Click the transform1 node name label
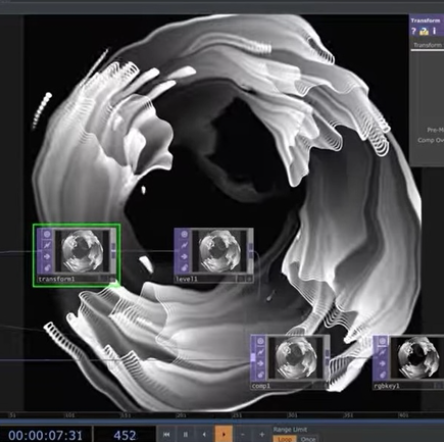This screenshot has height=442, width=444. [56, 279]
